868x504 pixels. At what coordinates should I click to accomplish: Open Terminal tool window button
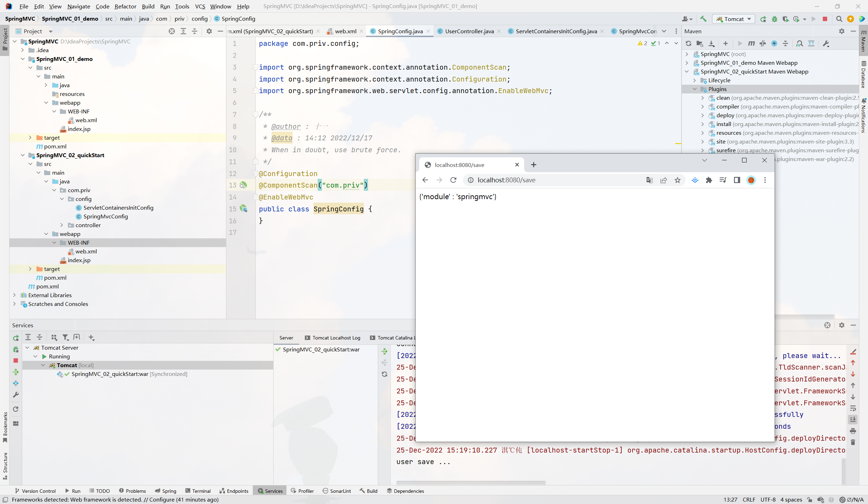(198, 491)
